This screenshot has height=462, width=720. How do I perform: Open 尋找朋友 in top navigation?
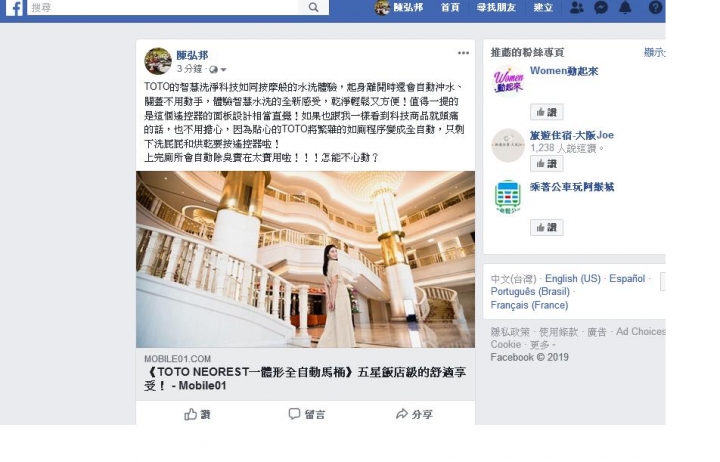pos(496,7)
